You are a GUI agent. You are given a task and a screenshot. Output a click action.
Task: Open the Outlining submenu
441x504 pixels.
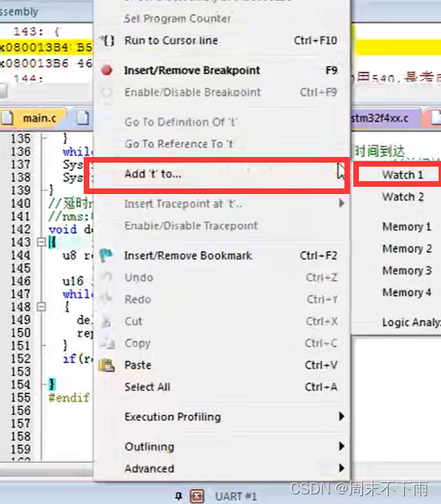click(x=221, y=447)
